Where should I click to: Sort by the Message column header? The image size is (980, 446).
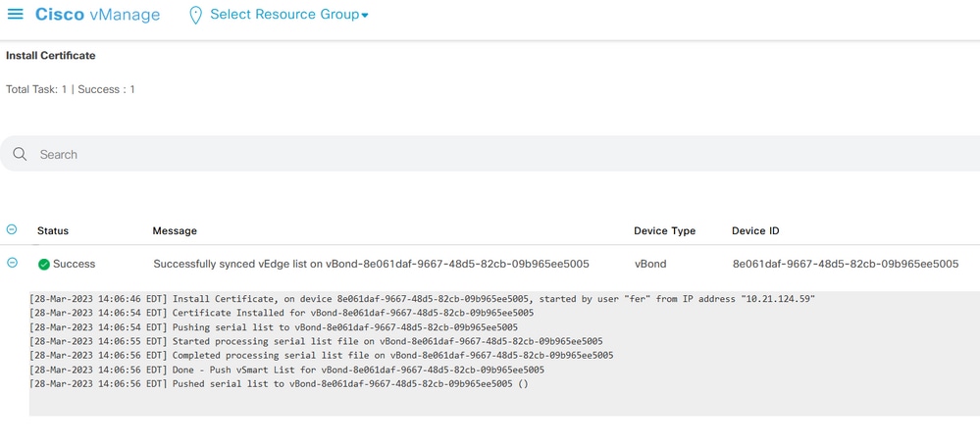[175, 230]
